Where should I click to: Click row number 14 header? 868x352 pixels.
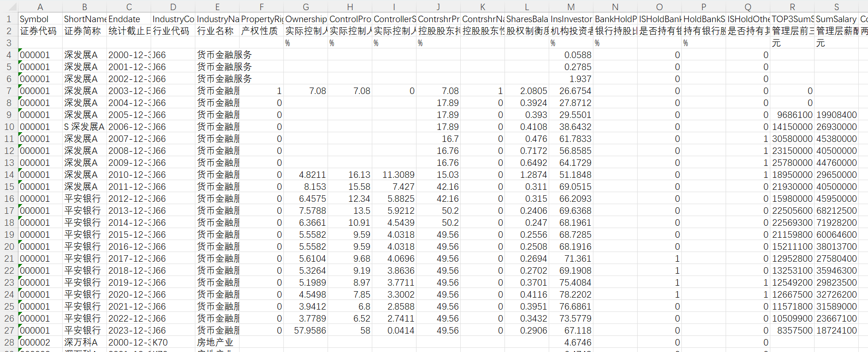point(9,175)
